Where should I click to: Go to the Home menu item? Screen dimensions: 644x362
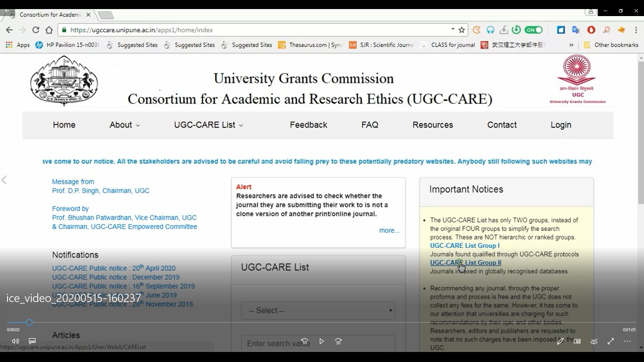pos(64,125)
